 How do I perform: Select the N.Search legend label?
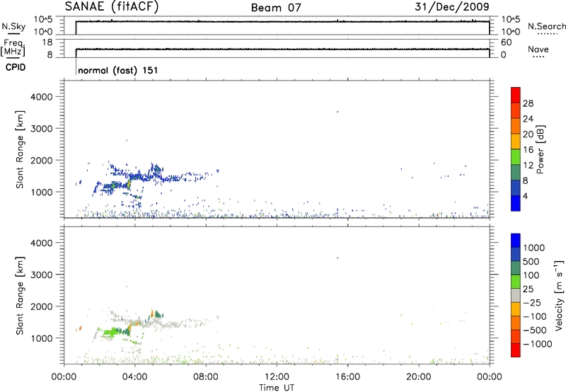[546, 26]
